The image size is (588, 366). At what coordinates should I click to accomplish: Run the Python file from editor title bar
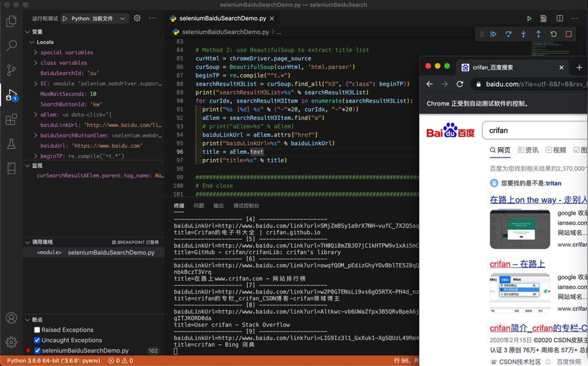click(x=529, y=18)
